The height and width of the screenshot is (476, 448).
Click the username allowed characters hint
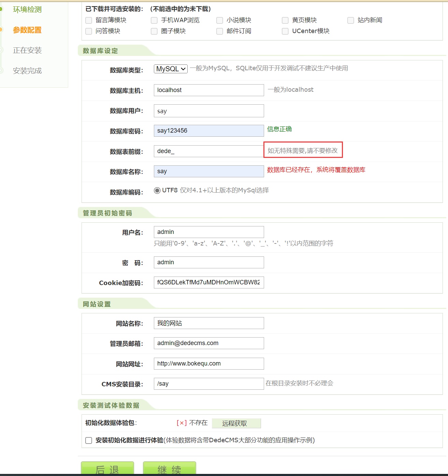point(244,243)
